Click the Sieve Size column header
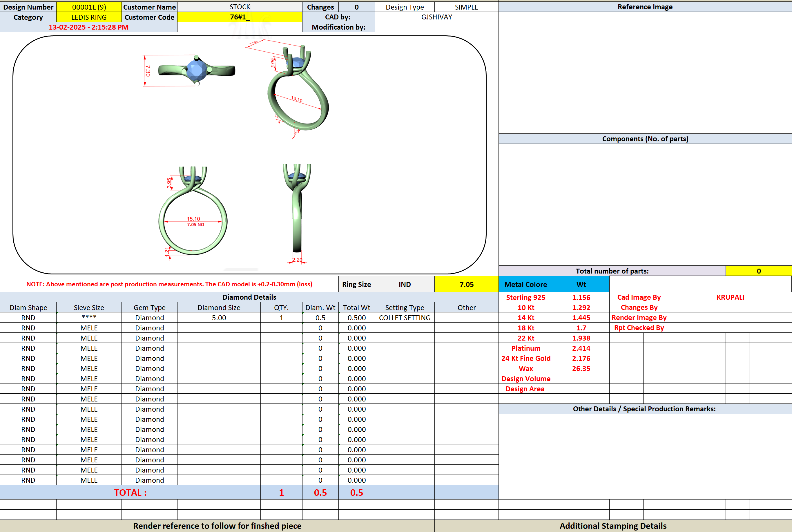The width and height of the screenshot is (792, 532). point(89,307)
